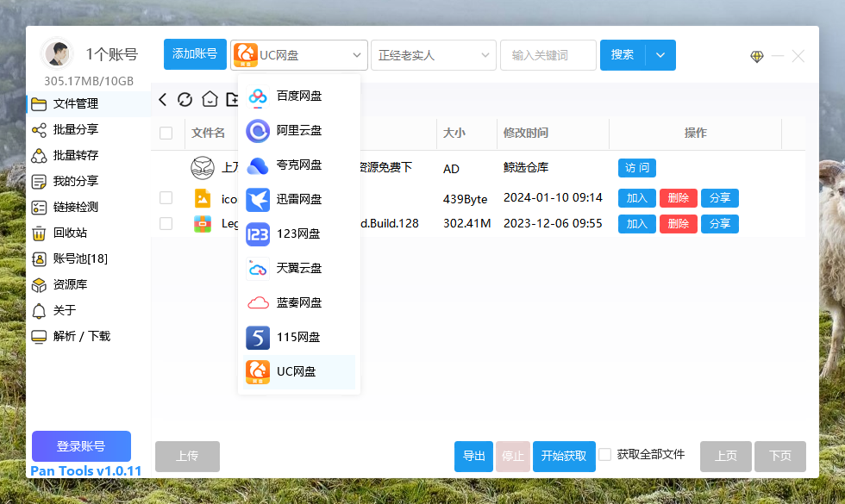Open 关于 bell item in sidebar
Viewport: 845px width, 504px height.
39,310
